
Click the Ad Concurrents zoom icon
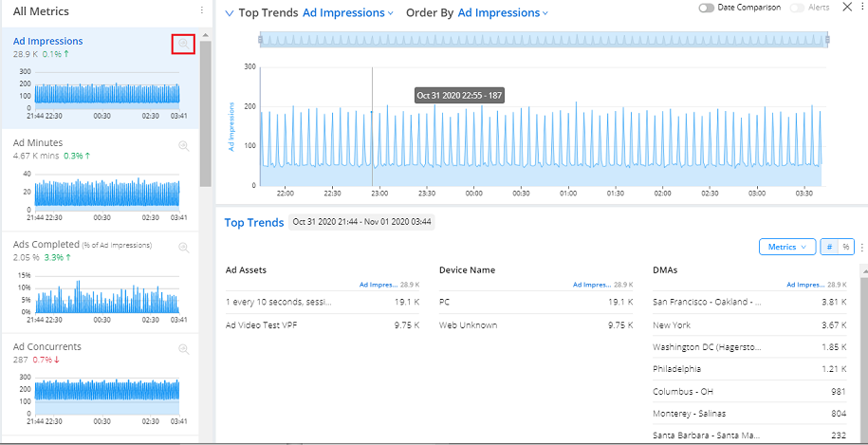point(184,349)
